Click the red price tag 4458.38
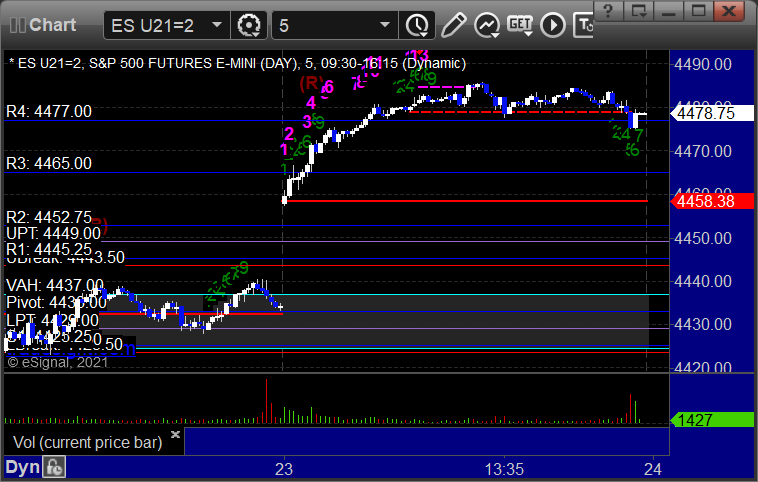758x482 pixels. 712,201
